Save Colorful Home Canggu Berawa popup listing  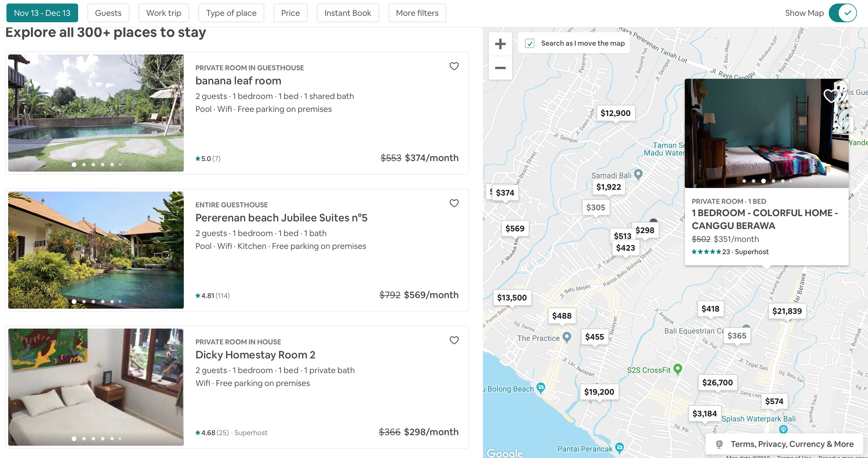click(830, 96)
